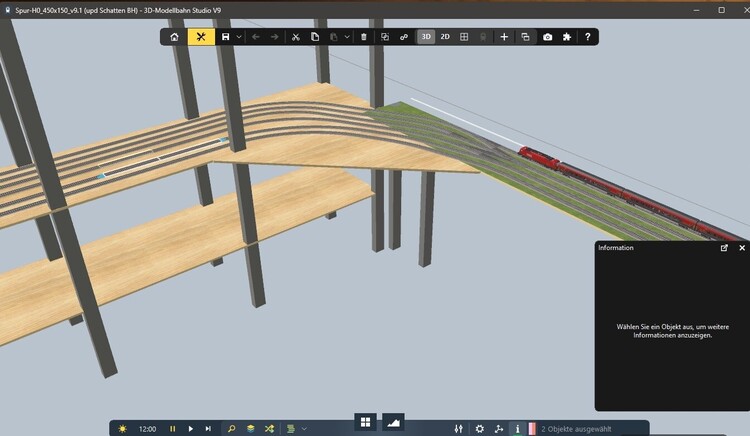Screen dimensions: 750x436
Task: Delete selected objects with the trash icon
Action: (364, 37)
